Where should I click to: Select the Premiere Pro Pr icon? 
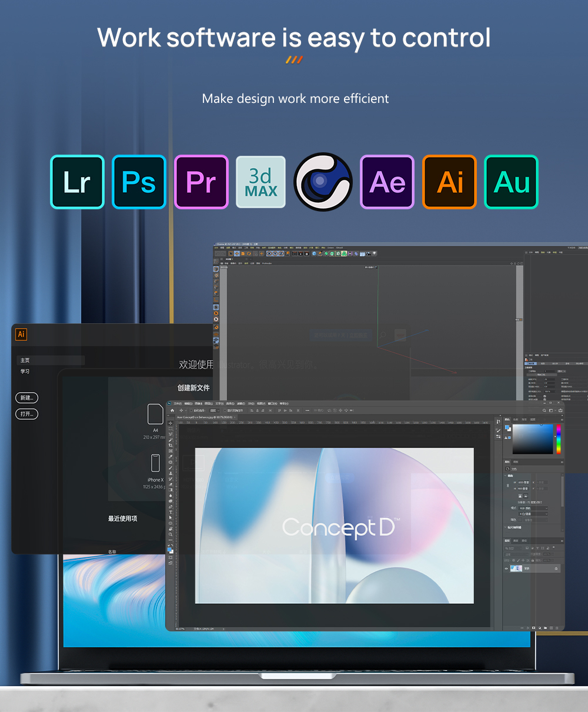(x=201, y=182)
